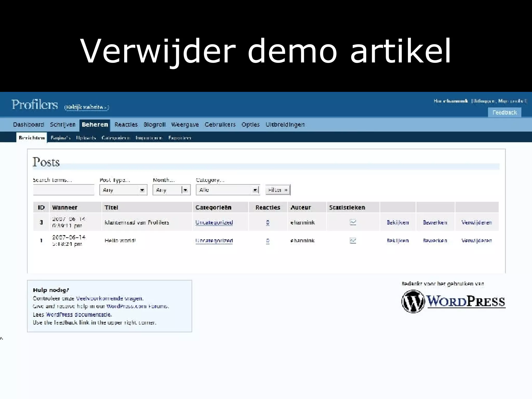
Task: Open the Month dropdown
Action: (171, 190)
